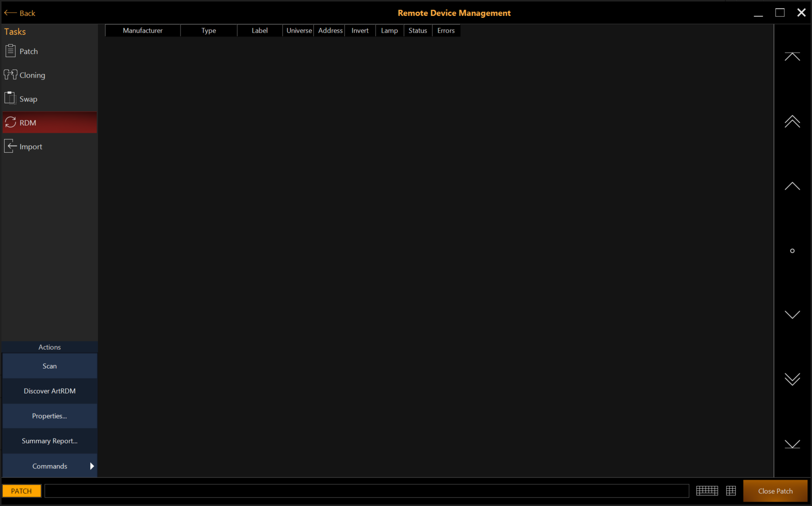812x506 pixels.
Task: Select the Swap task icon
Action: (10, 98)
